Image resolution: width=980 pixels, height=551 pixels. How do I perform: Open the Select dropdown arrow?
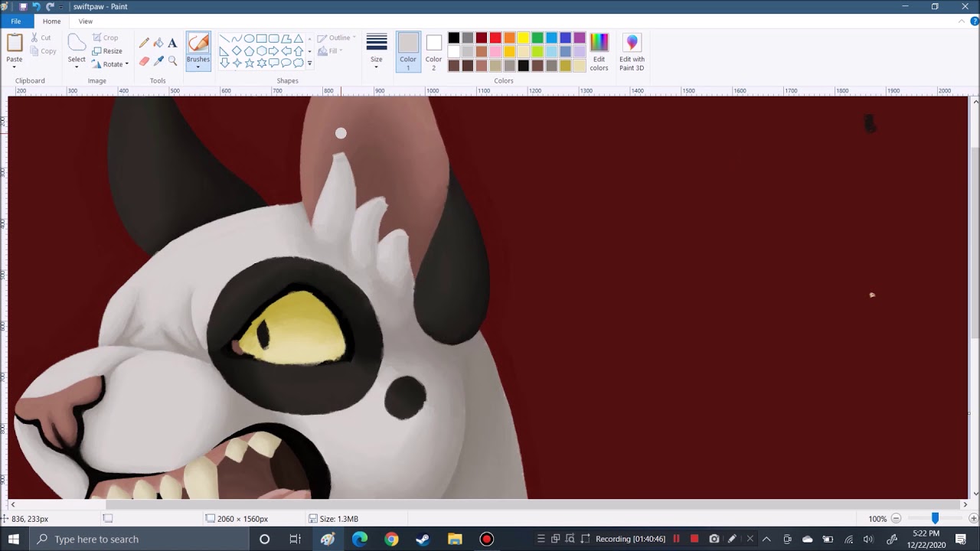point(77,67)
